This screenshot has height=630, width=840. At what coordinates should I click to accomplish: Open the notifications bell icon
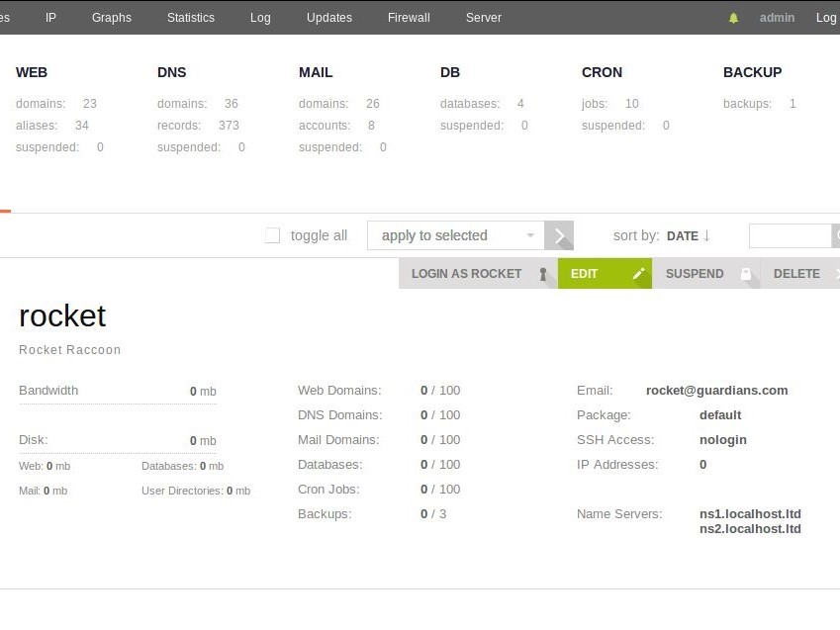[733, 18]
